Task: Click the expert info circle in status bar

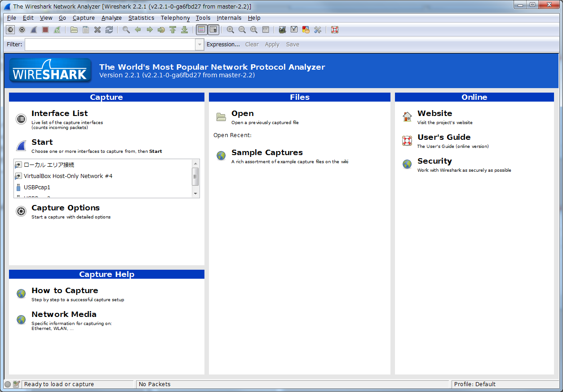Action: [8, 384]
